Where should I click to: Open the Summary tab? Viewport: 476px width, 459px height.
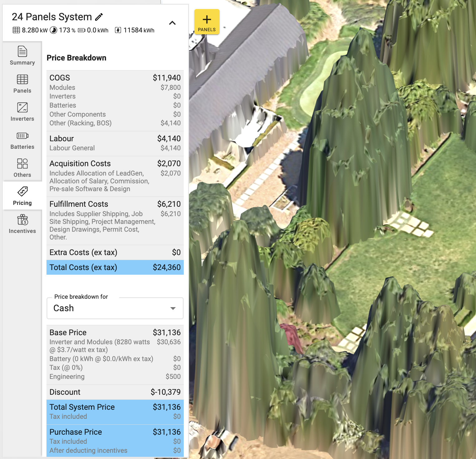22,56
